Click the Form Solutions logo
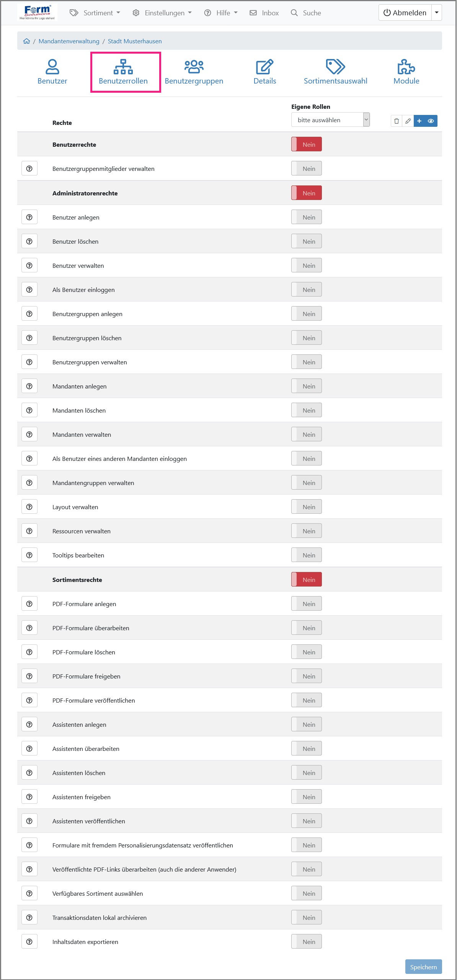The image size is (457, 980). pos(37,12)
